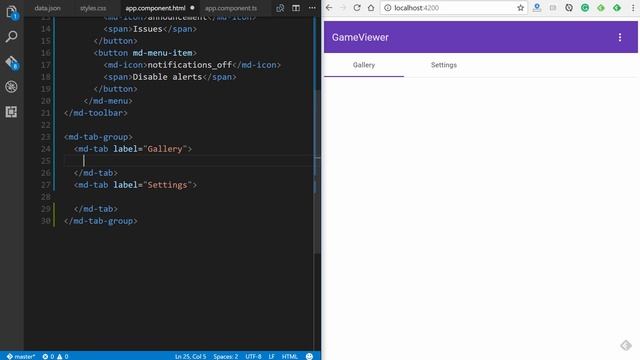Click line number 28 in the gutter
The image size is (640, 360).
click(46, 197)
